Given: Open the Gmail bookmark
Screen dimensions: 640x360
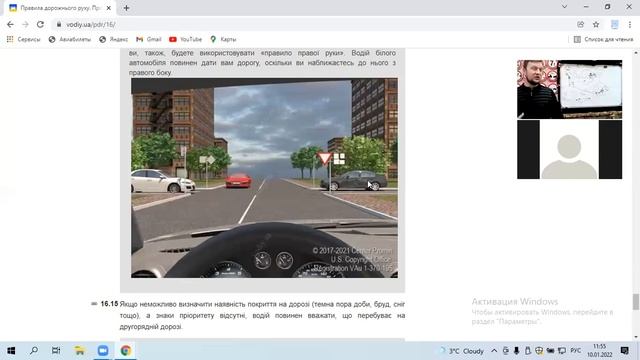Looking at the screenshot, I should click(149, 39).
